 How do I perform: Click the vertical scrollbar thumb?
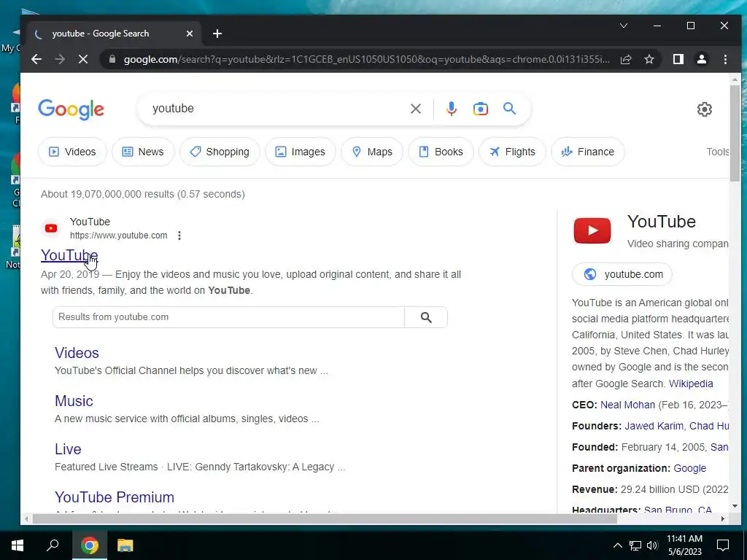click(x=735, y=133)
